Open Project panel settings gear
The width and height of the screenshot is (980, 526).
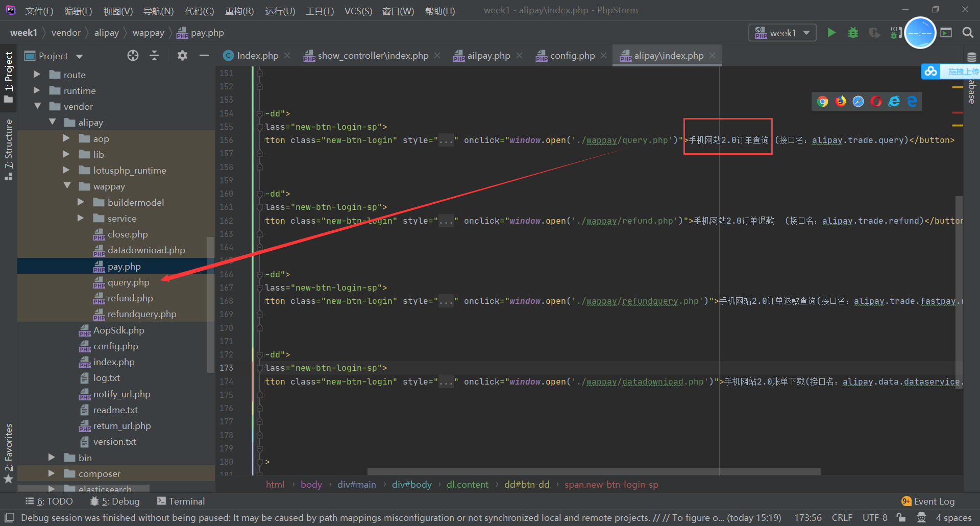pos(182,56)
